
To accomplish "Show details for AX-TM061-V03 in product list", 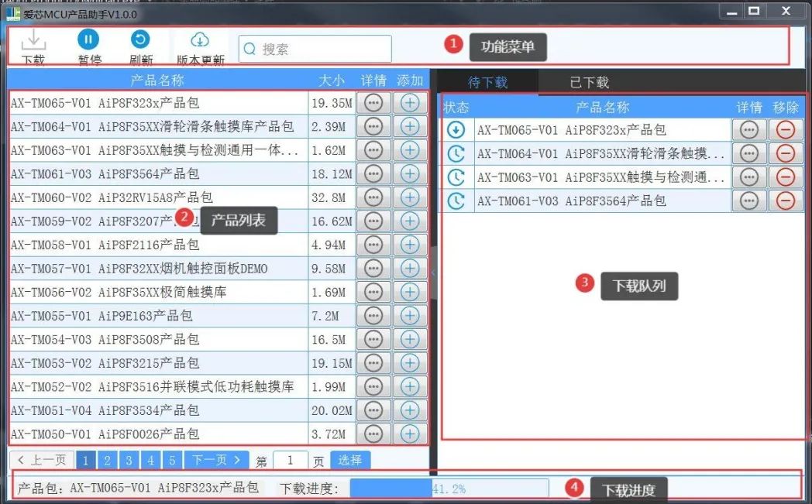I will (x=373, y=174).
